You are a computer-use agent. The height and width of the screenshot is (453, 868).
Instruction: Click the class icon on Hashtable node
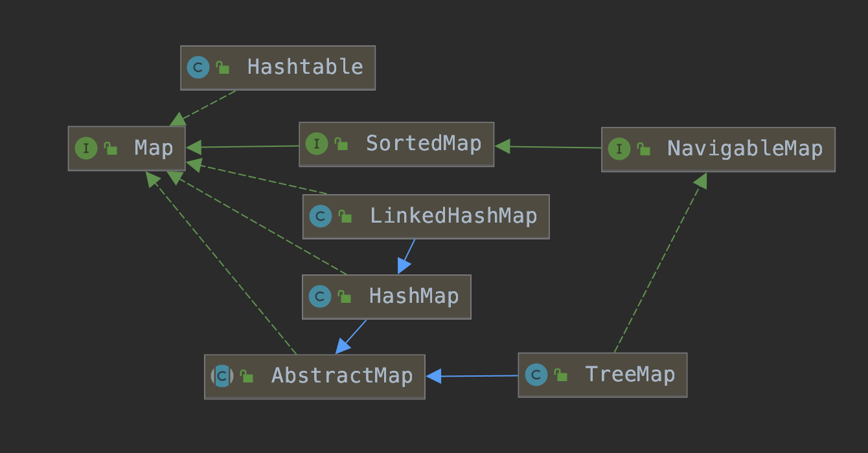(x=198, y=67)
